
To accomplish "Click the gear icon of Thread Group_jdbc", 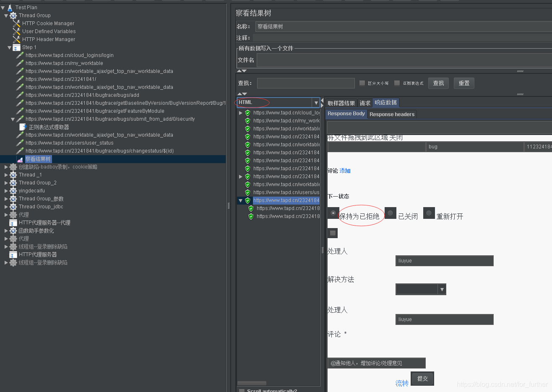I will [13, 207].
